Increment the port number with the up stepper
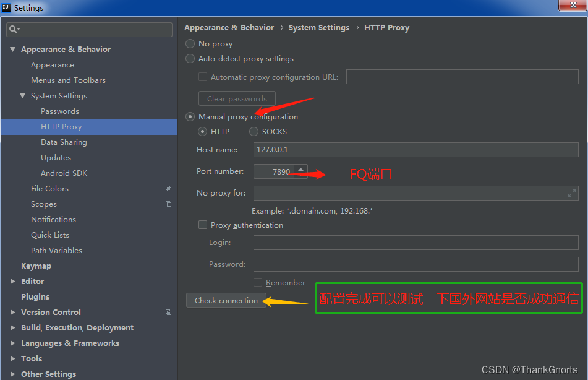Viewport: 588px width, 380px height. (300, 168)
